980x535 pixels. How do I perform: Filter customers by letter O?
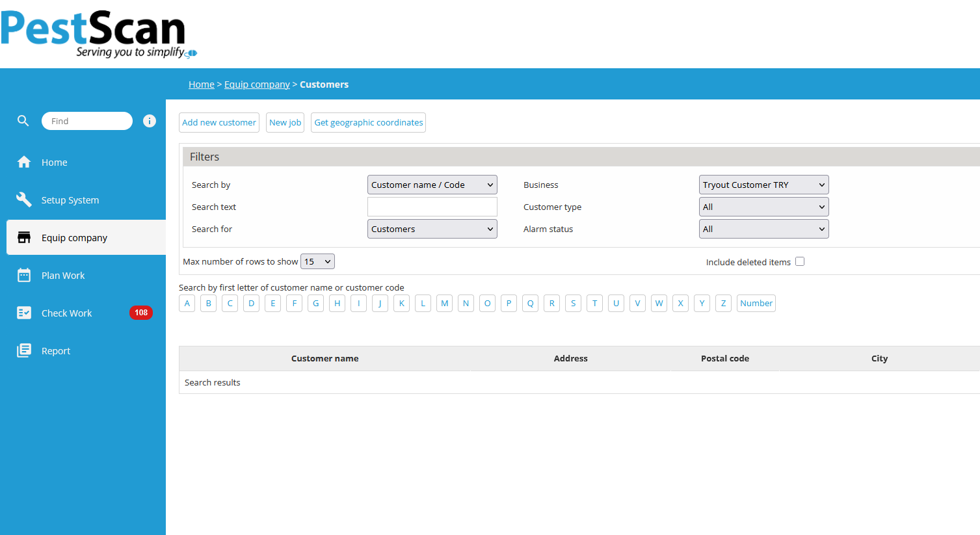[488, 303]
